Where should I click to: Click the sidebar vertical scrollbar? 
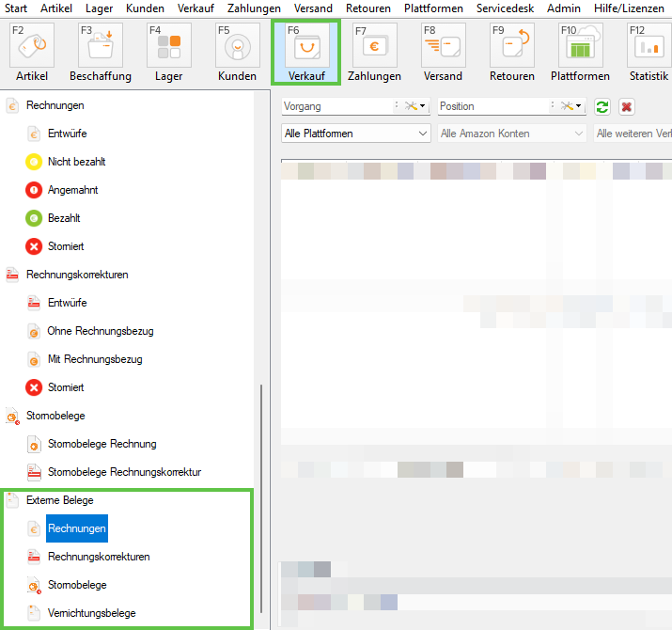pyautogui.click(x=260, y=498)
